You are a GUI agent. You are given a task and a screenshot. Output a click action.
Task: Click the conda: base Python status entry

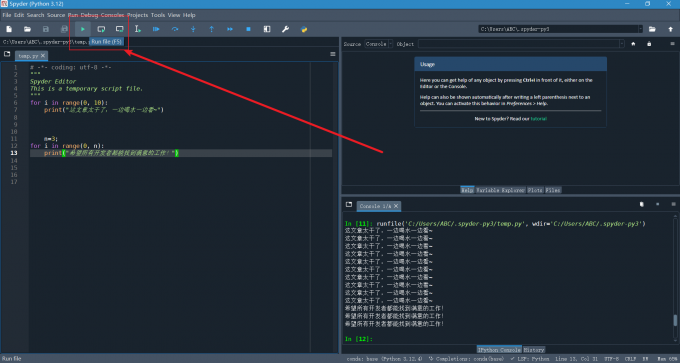click(385, 359)
